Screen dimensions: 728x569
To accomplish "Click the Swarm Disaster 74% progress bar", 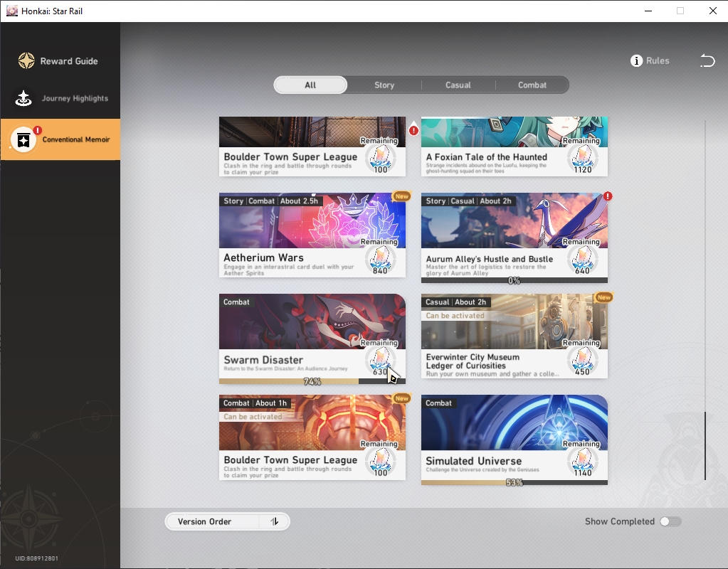I will point(312,381).
